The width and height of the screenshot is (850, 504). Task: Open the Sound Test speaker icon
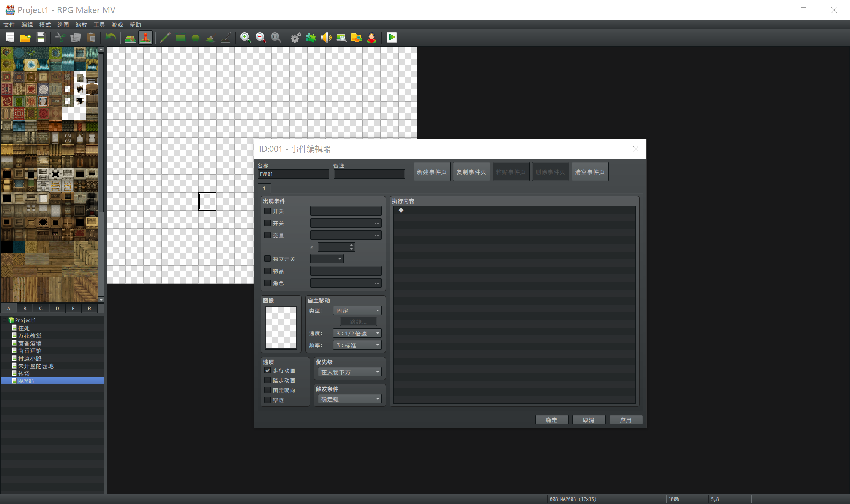click(x=326, y=38)
